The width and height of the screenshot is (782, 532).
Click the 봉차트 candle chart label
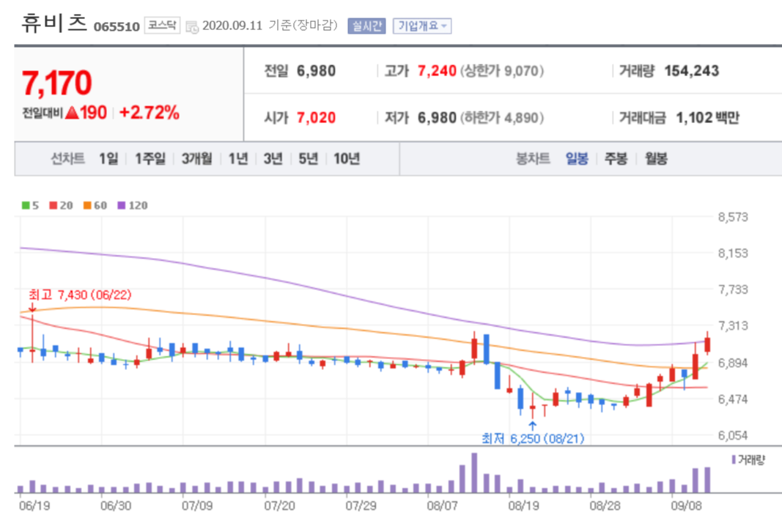[x=533, y=158]
